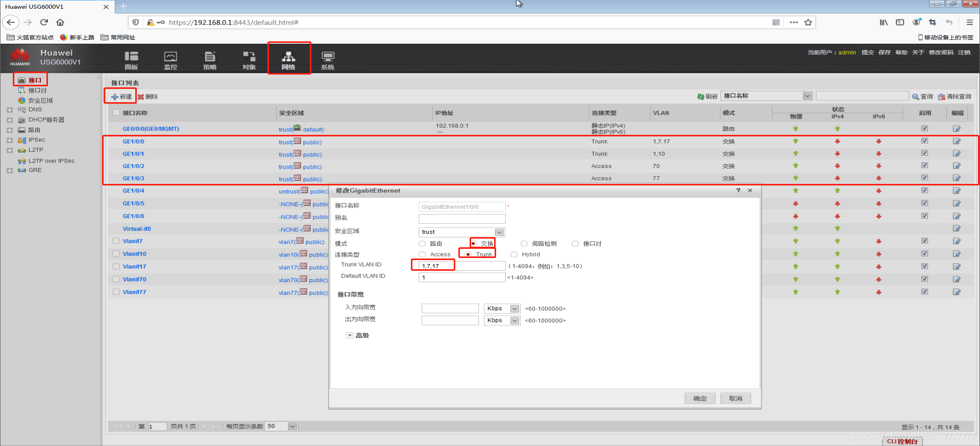The width and height of the screenshot is (980, 446).
Task: Expand the 高级 advanced section
Action: [350, 336]
